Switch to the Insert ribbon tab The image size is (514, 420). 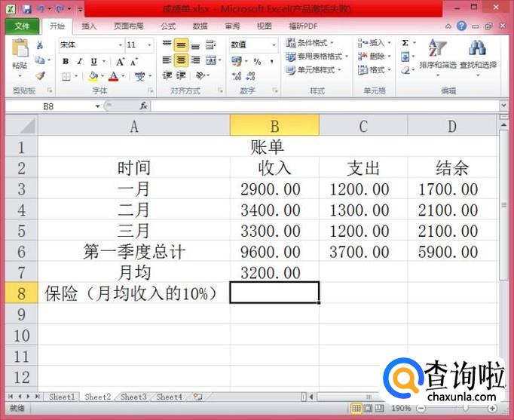tap(89, 26)
